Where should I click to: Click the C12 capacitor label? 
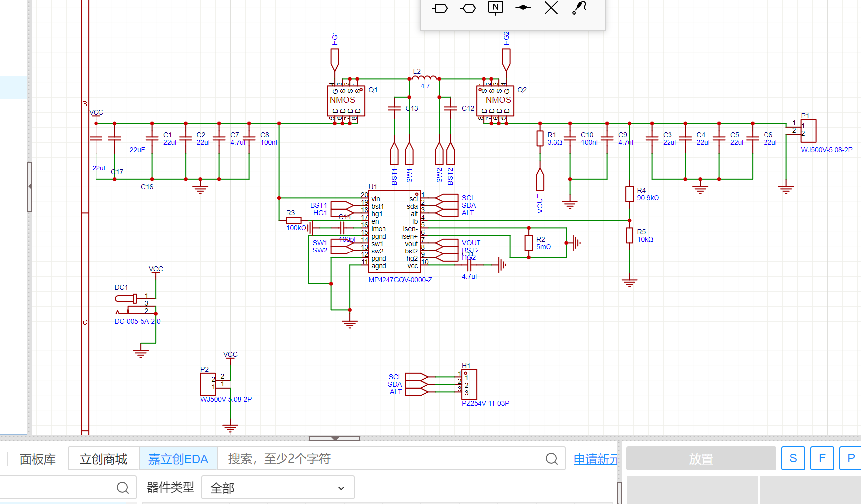tap(468, 108)
